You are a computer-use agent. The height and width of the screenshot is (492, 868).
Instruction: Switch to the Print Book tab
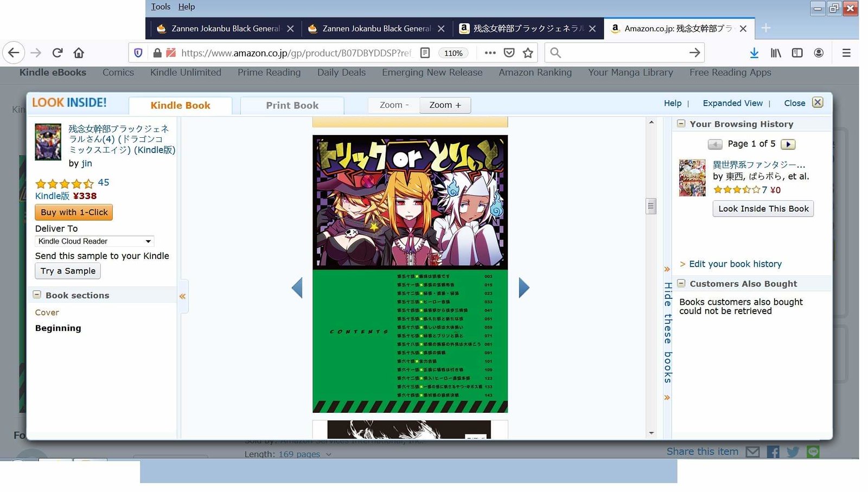point(292,105)
